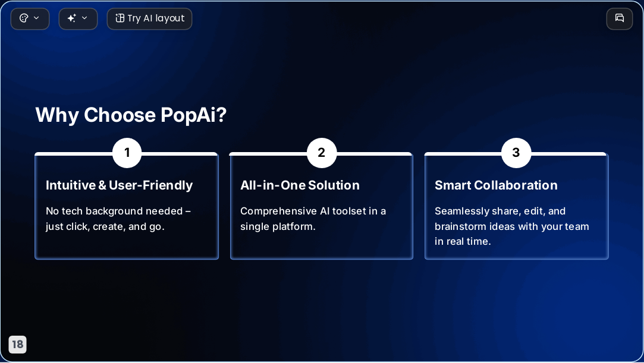
Task: Click the layout icon in Try AI layout
Action: point(120,18)
